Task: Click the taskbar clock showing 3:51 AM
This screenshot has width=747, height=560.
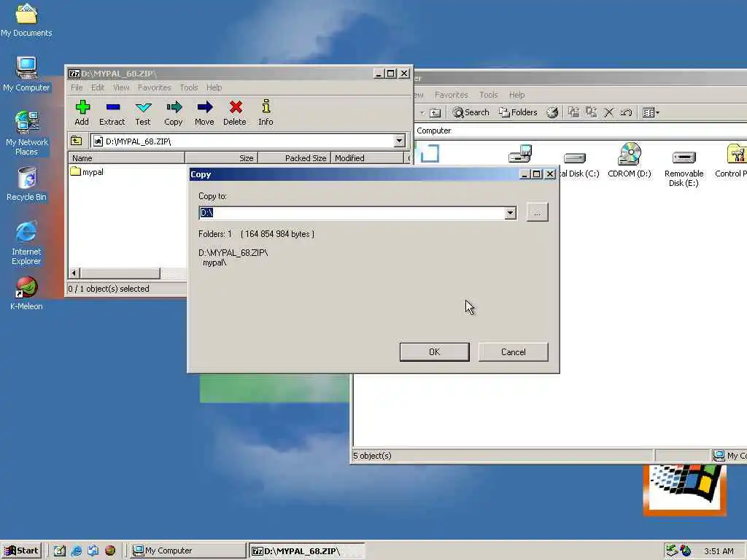Action: pyautogui.click(x=719, y=551)
